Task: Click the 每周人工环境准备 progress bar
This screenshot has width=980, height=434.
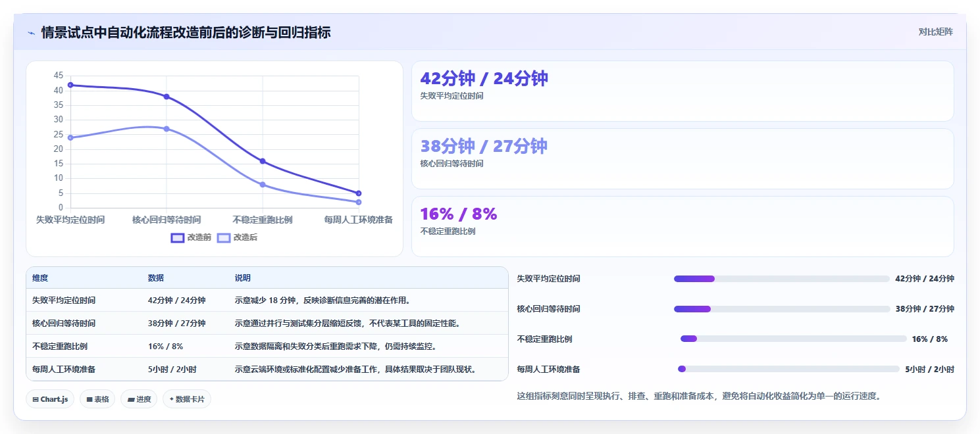Action: [x=788, y=369]
